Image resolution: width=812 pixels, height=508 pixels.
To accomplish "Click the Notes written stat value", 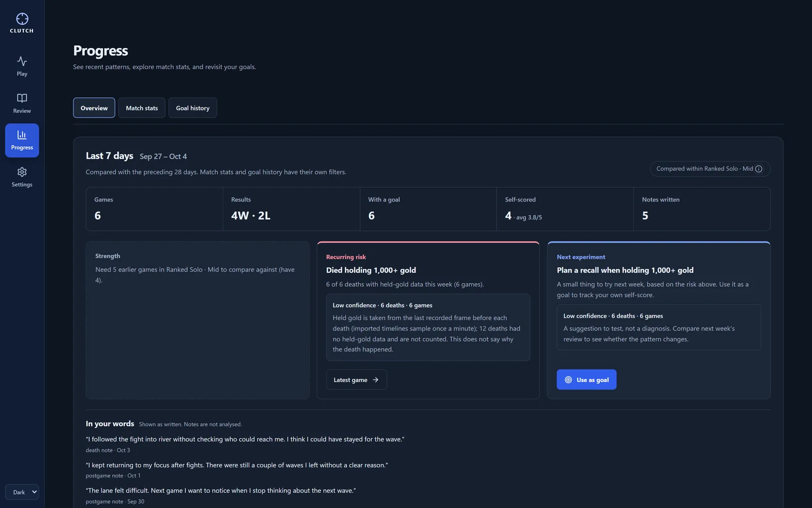I will point(645,215).
